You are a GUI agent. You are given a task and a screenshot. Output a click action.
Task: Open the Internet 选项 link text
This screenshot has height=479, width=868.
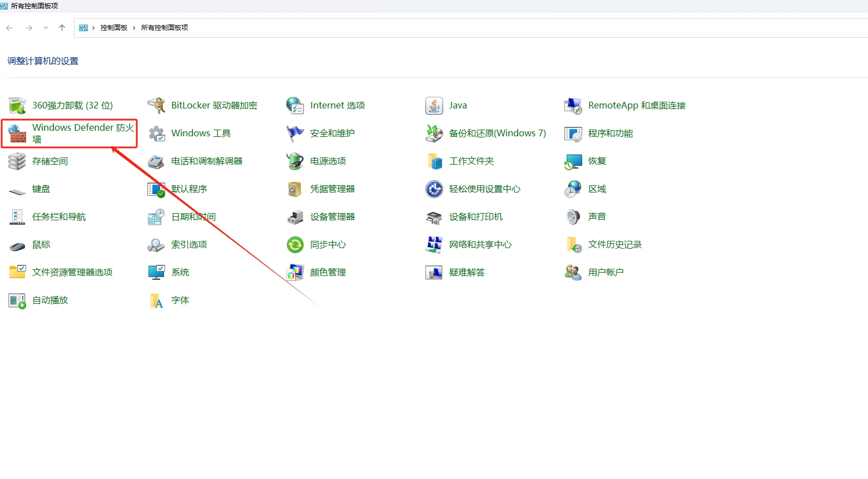(x=338, y=105)
